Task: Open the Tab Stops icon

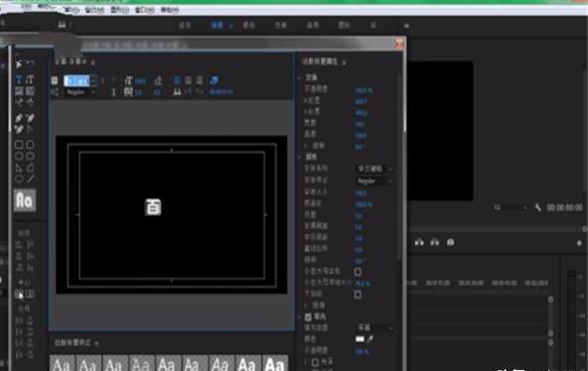Action: click(177, 91)
